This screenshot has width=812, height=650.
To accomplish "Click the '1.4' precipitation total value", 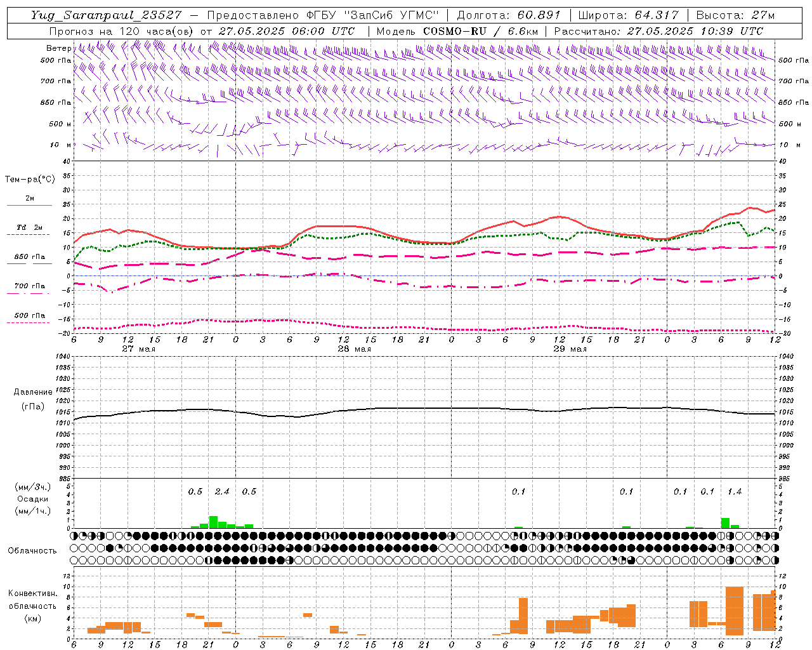I will [735, 491].
